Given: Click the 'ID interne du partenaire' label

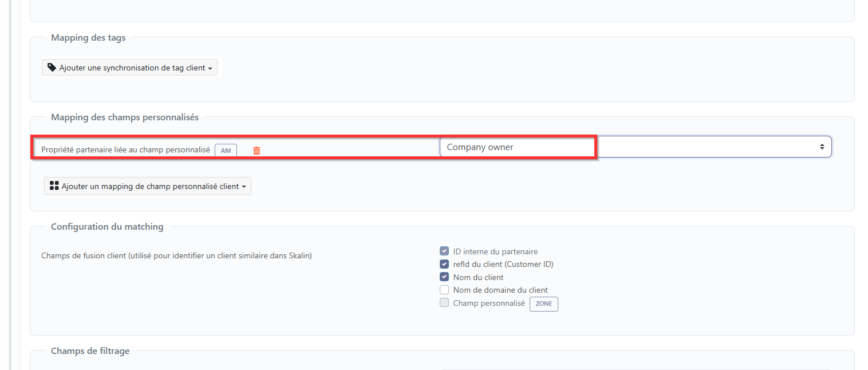Looking at the screenshot, I should 495,251.
